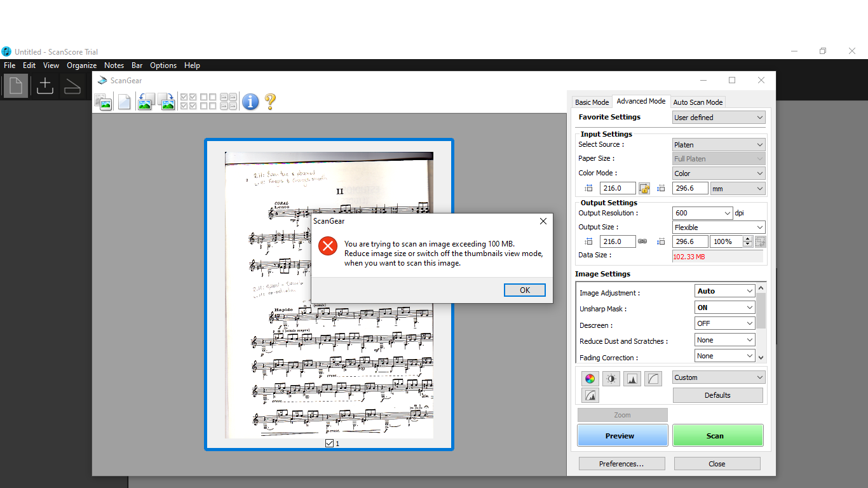
Task: Open the Saturation/Color Balance adjustment
Action: pyautogui.click(x=590, y=379)
